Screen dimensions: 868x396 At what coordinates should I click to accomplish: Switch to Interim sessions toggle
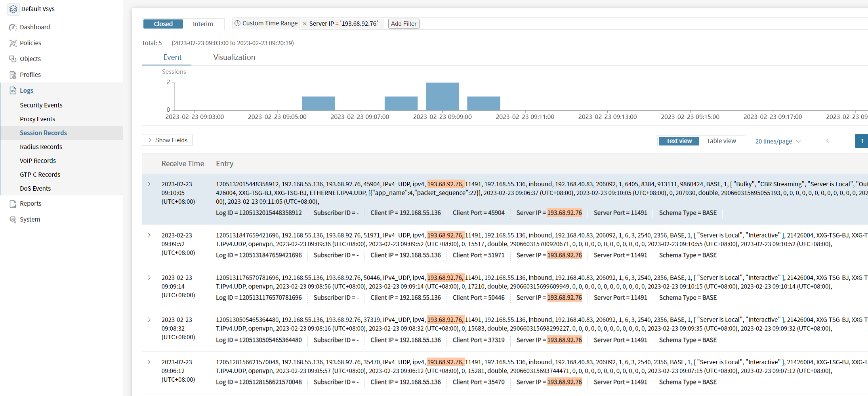click(x=203, y=24)
